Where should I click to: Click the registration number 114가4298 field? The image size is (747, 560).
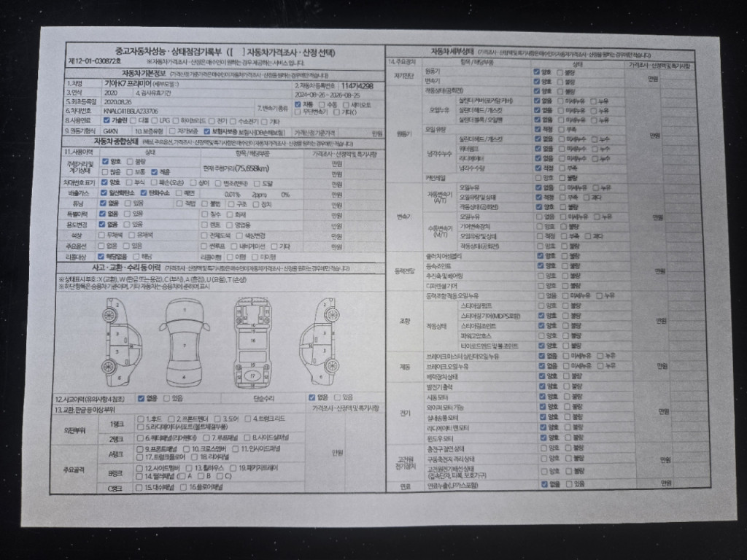pos(357,85)
